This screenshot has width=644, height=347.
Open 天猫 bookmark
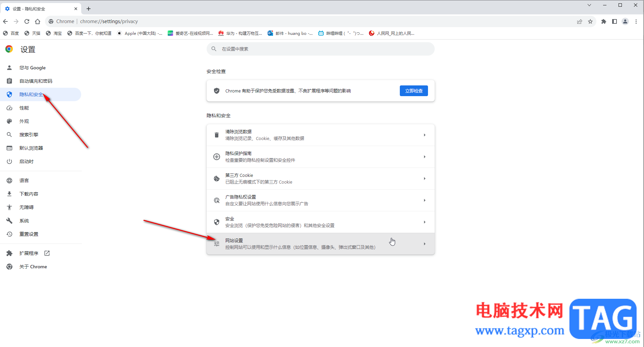[32, 33]
